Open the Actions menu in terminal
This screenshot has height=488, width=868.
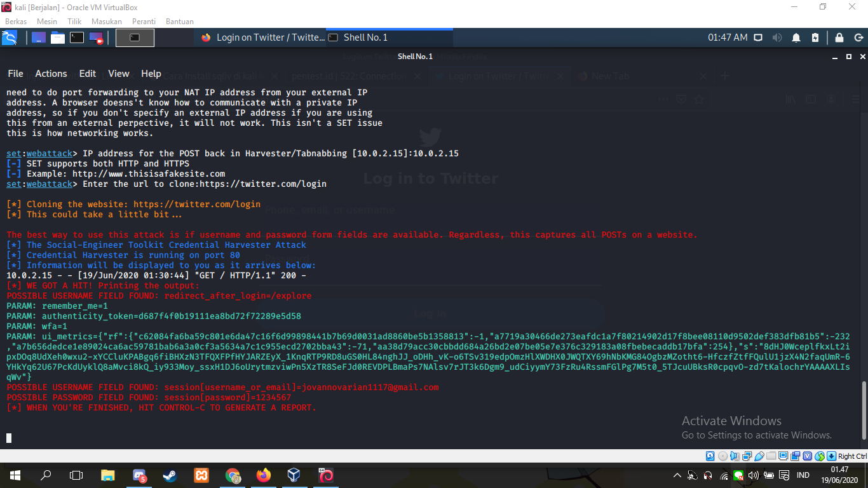51,74
